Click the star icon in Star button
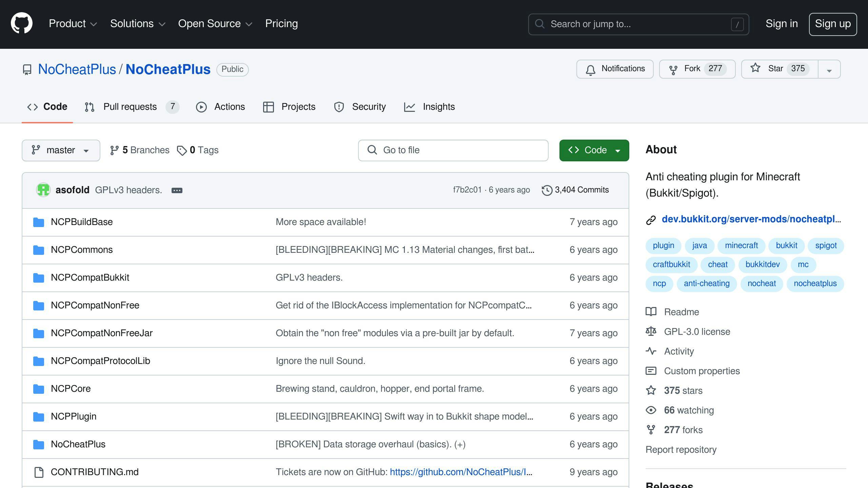 755,68
